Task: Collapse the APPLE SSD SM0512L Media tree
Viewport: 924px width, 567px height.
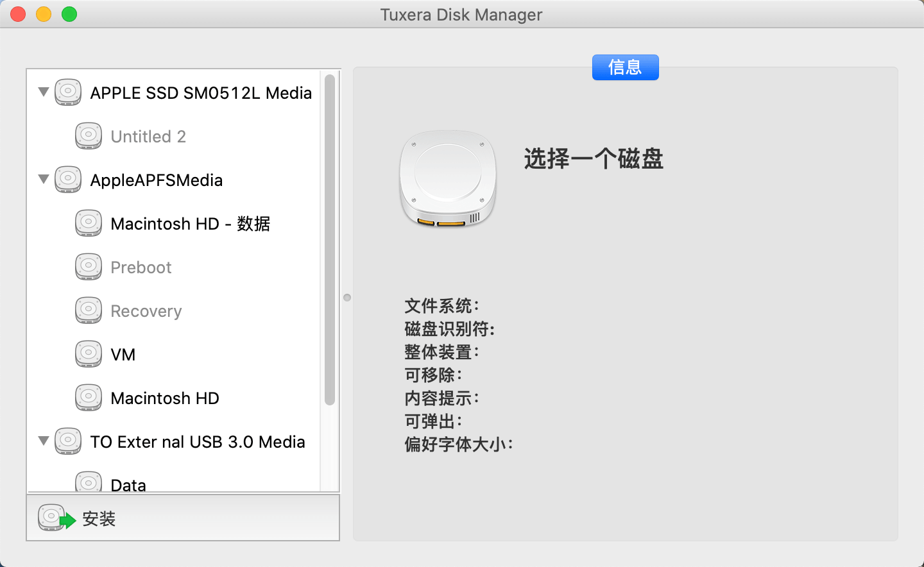Action: (44, 92)
